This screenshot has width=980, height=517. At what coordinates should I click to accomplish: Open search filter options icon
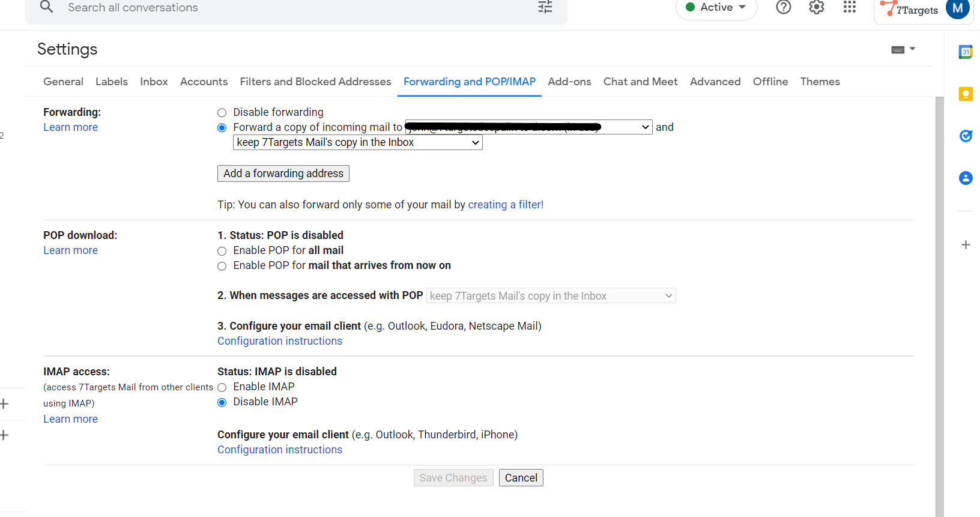545,7
